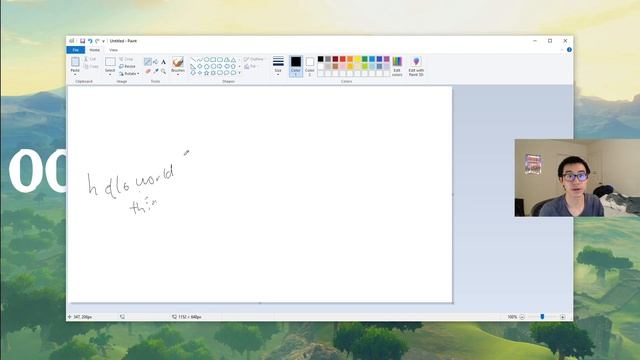Click the Zoom in plus button
Screen dimensions: 640x360
click(x=562, y=317)
